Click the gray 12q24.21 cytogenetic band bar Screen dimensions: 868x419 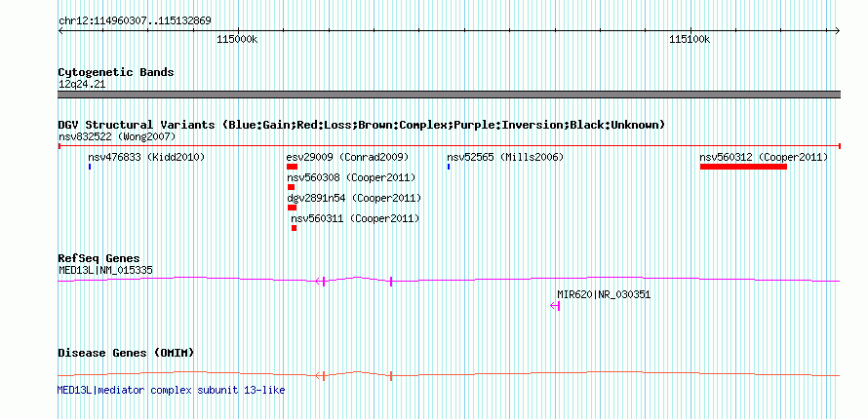(449, 95)
